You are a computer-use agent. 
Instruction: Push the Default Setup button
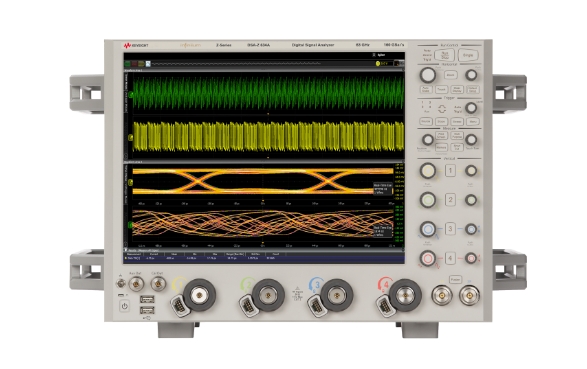tap(472, 89)
